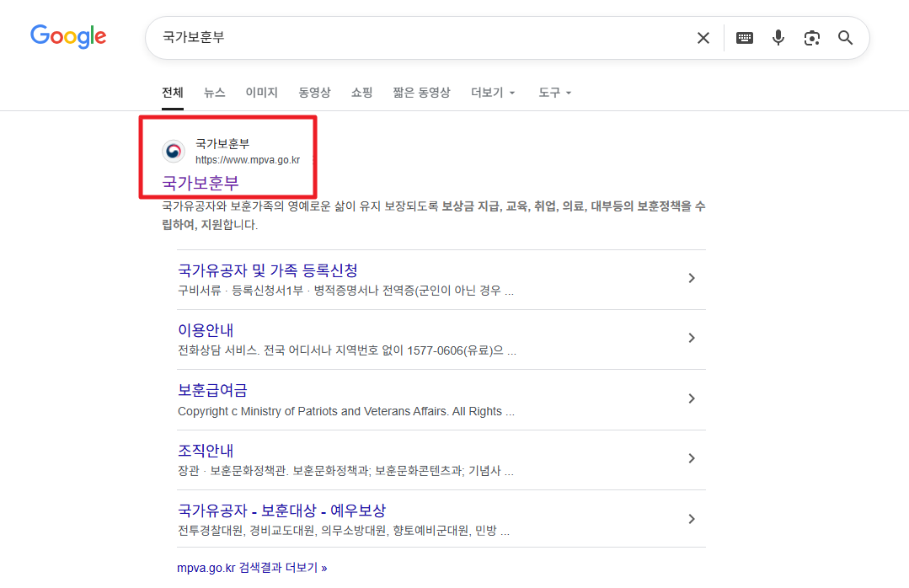
Task: Open the 조직안내 link
Action: (205, 450)
